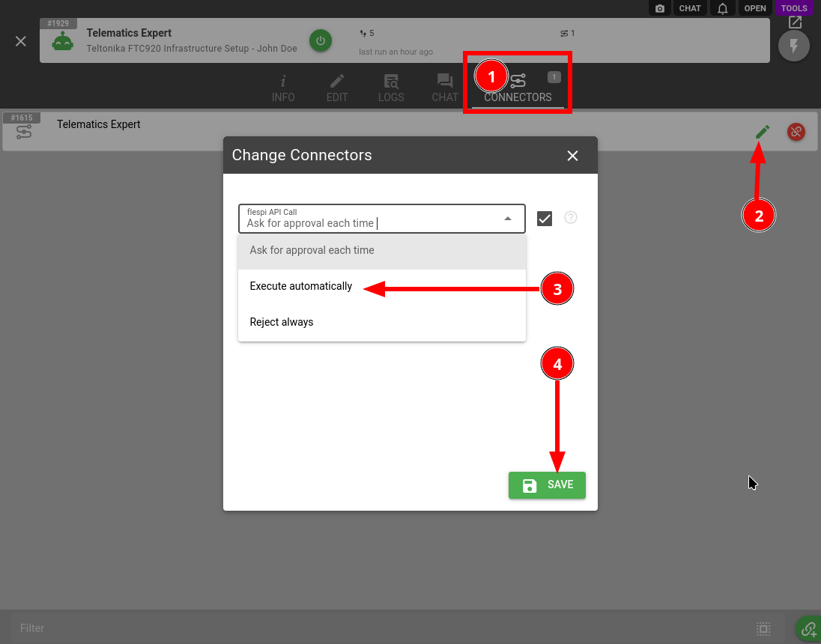
Task: Click the green add connector link button
Action: (x=808, y=628)
